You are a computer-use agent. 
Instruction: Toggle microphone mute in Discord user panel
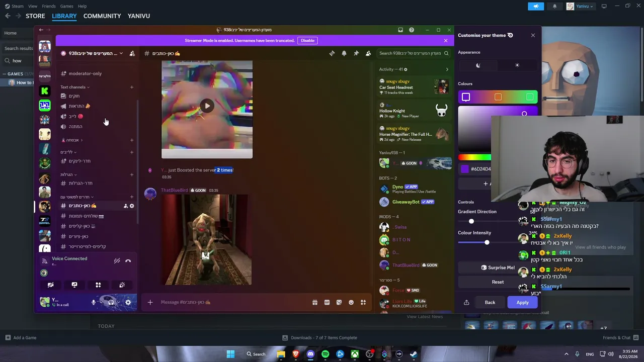coord(93,302)
